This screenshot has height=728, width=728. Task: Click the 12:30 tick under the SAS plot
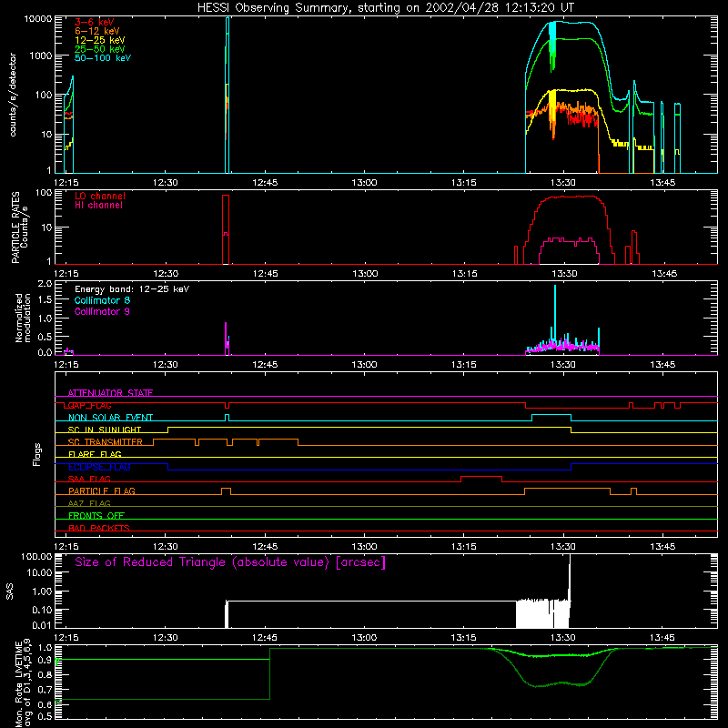coord(166,638)
